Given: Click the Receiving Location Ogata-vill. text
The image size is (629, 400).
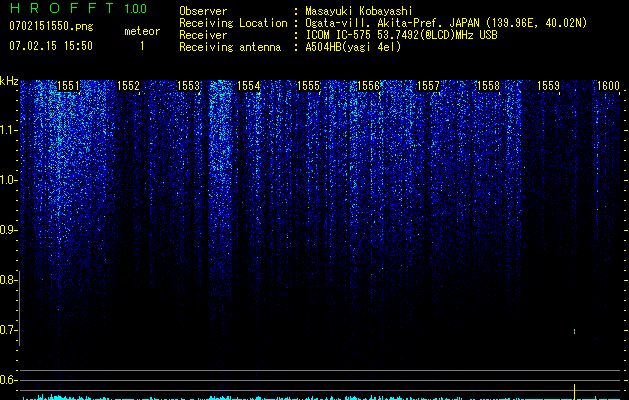Looking at the screenshot, I should 446,23.
